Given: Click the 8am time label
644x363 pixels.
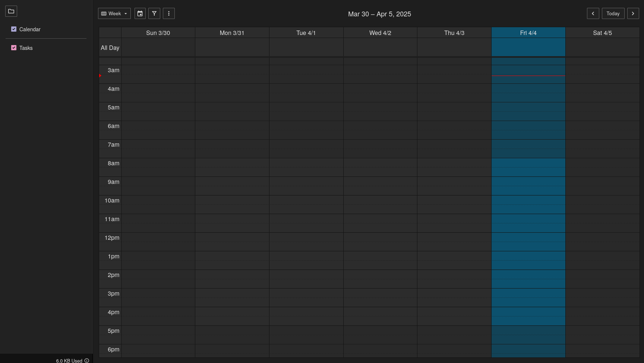Looking at the screenshot, I should (113, 163).
